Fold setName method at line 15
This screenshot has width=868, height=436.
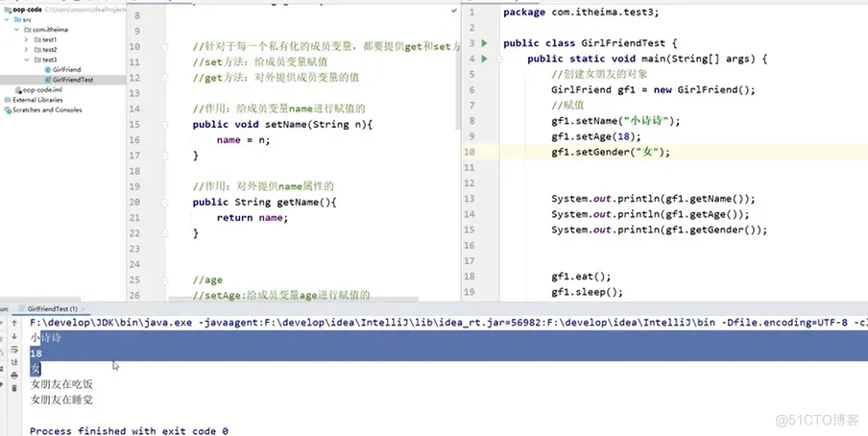(165, 125)
